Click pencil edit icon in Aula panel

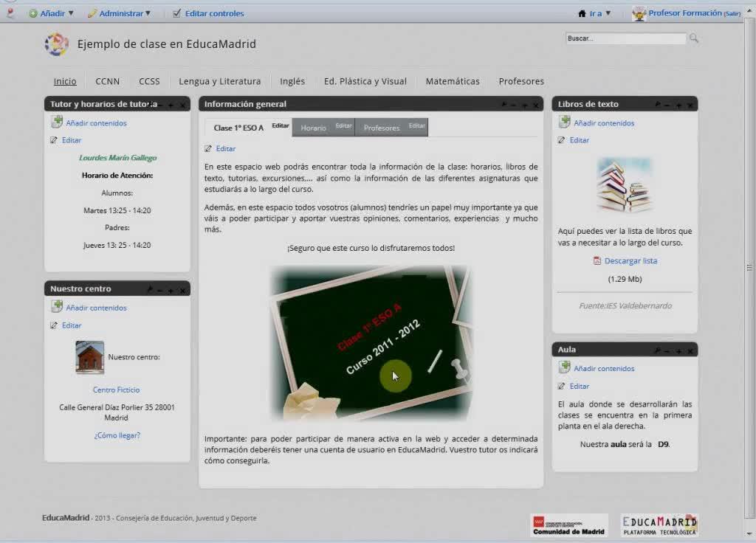pos(561,386)
